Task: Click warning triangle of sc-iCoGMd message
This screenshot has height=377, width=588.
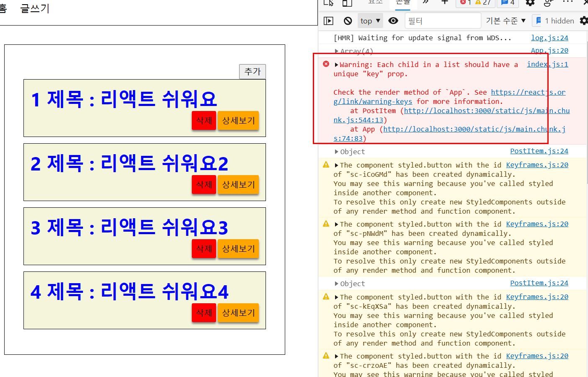Action: click(x=326, y=165)
